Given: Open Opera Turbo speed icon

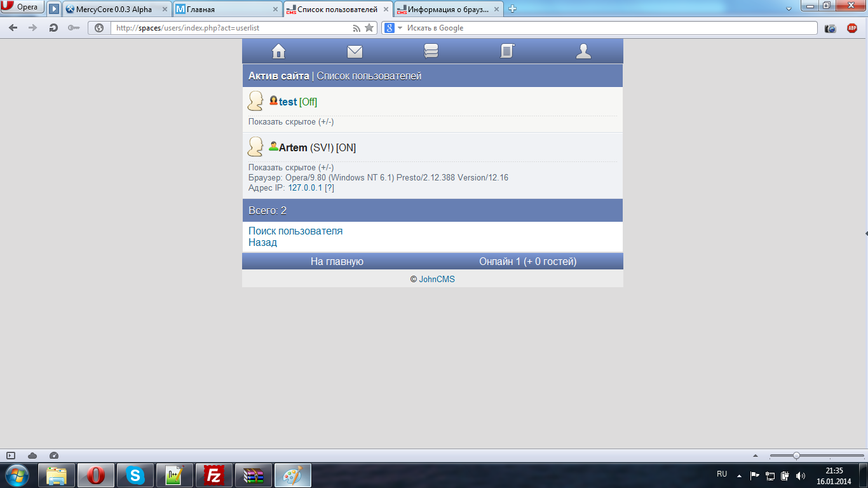Looking at the screenshot, I should pos(54,455).
